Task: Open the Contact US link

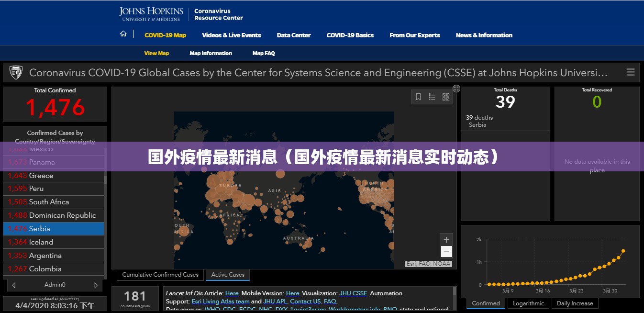Action: pyautogui.click(x=305, y=302)
